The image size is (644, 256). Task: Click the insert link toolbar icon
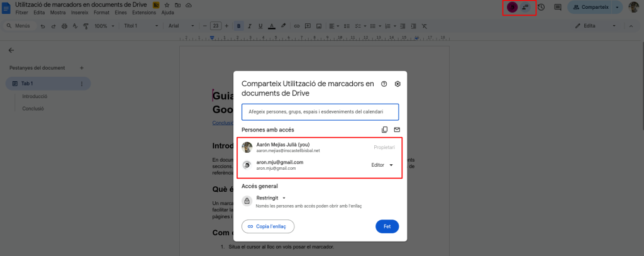click(x=296, y=26)
